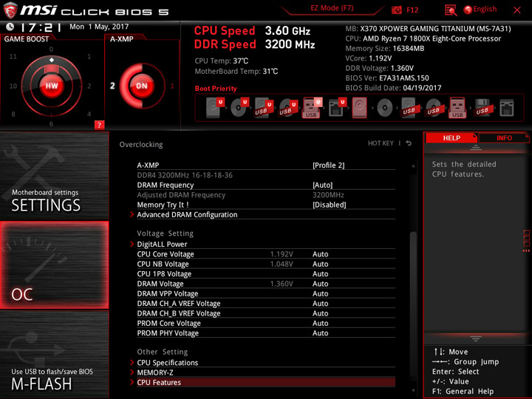Click the grip handle atop the help panel
The height and width of the screenshot is (399, 532).
click(x=475, y=147)
